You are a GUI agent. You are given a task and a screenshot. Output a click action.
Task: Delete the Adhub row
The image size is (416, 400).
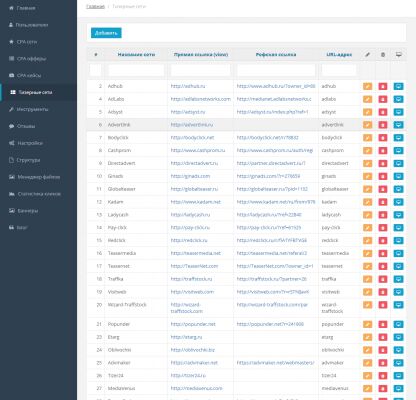coord(383,86)
